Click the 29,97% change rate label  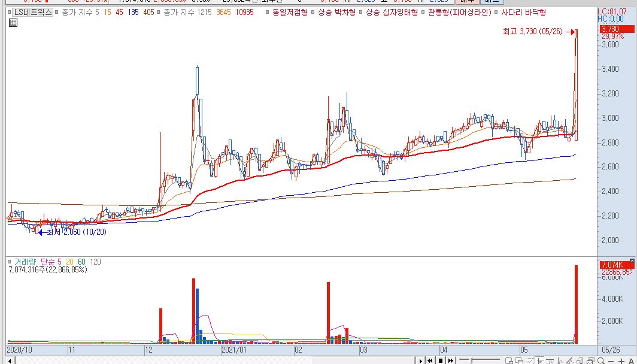point(612,36)
